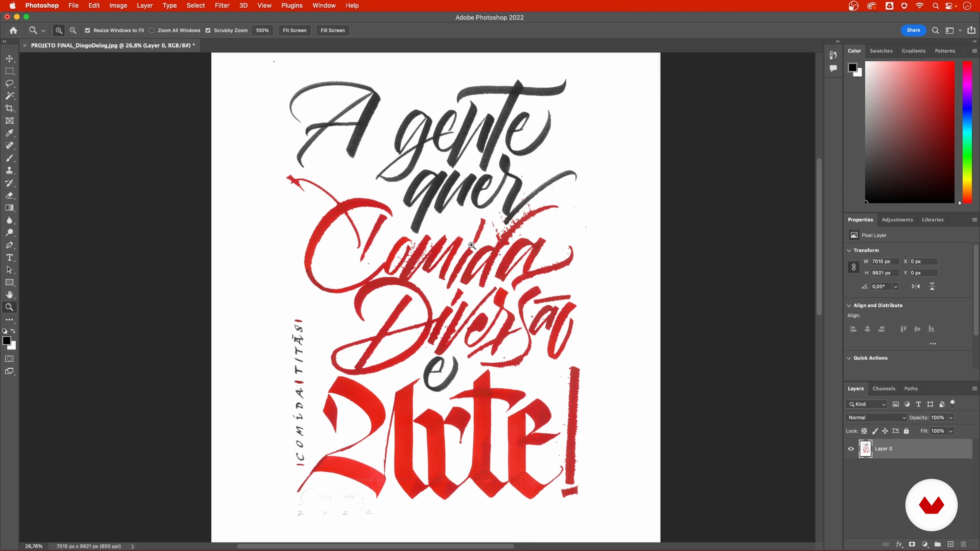
Task: Click the Share button
Action: (x=913, y=30)
